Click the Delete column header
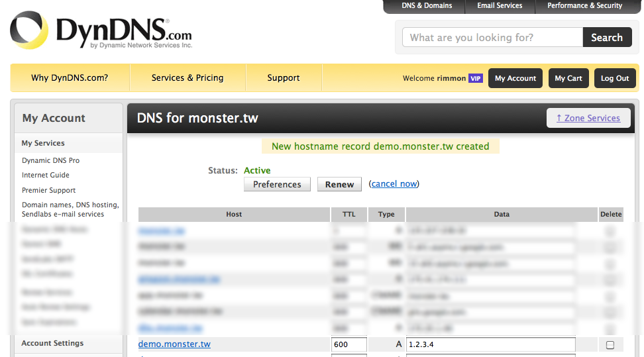The height and width of the screenshot is (357, 644). (611, 214)
